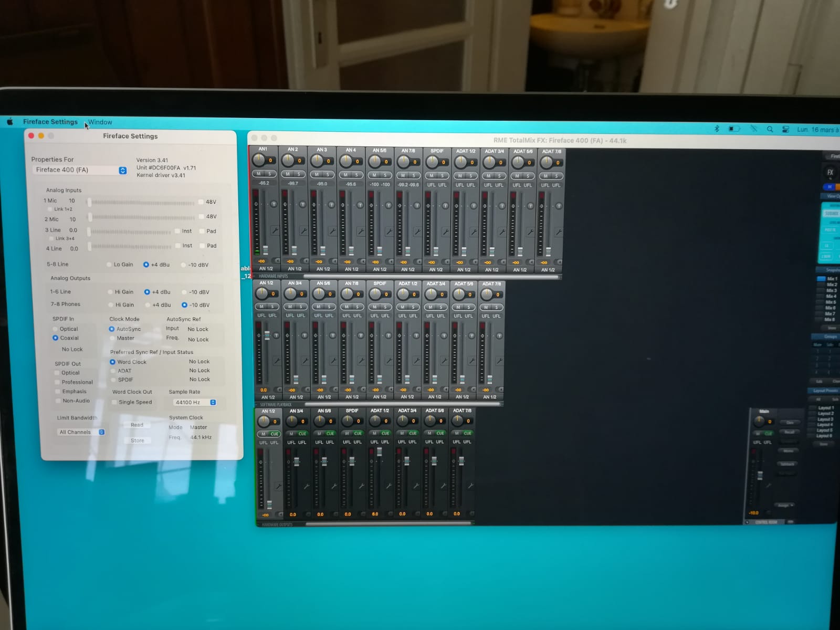Screen dimensions: 840x630
Task: Open the Sample Rate dropdown showing 44100 Hz
Action: (x=194, y=402)
